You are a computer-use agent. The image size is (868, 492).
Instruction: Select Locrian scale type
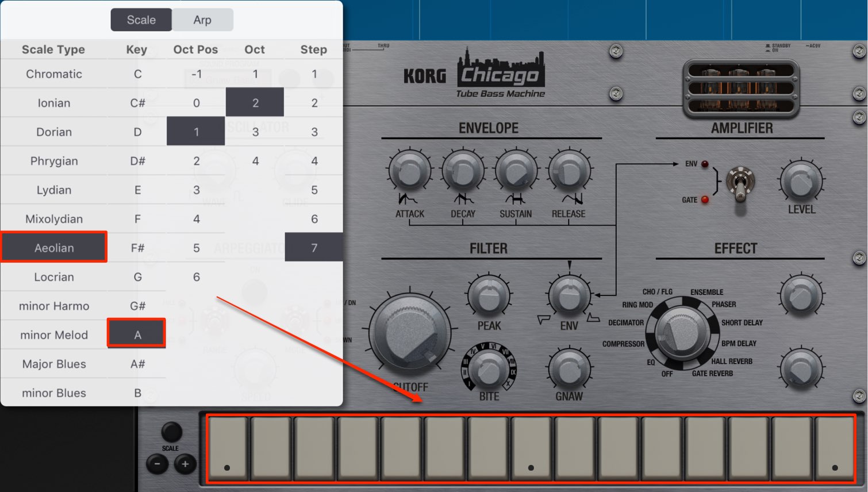click(x=54, y=277)
